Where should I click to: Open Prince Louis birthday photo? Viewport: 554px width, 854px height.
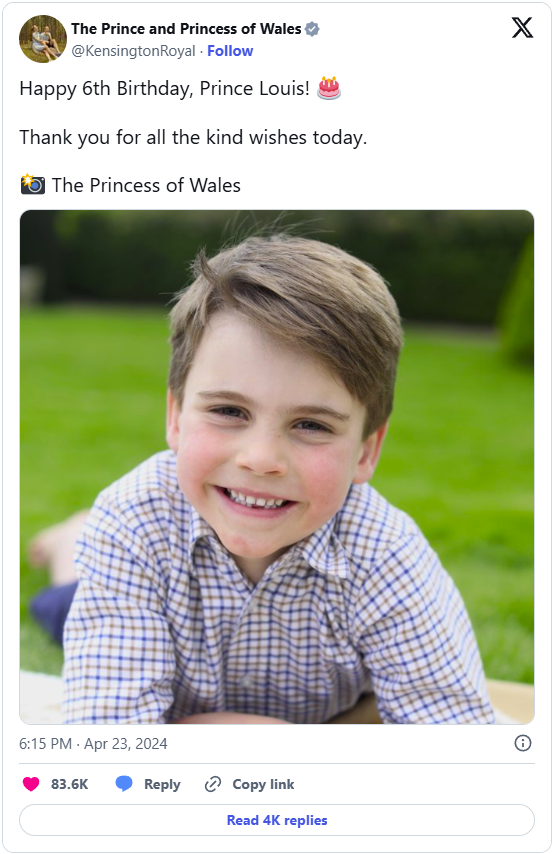[x=277, y=467]
